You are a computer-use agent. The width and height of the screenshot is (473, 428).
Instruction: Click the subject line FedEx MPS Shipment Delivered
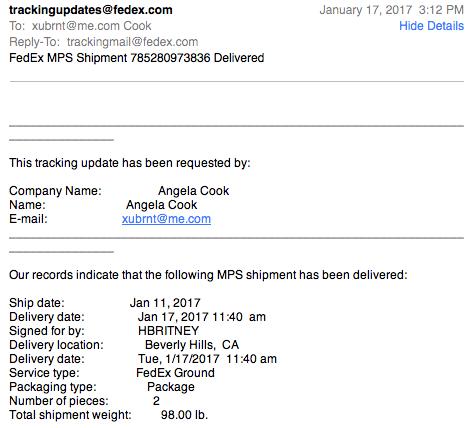pyautogui.click(x=137, y=58)
